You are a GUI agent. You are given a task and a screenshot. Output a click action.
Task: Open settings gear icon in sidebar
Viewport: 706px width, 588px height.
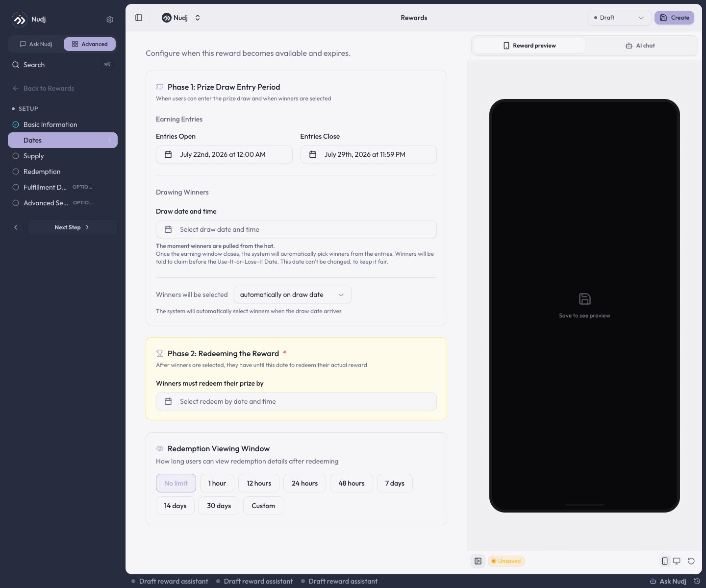coord(110,20)
